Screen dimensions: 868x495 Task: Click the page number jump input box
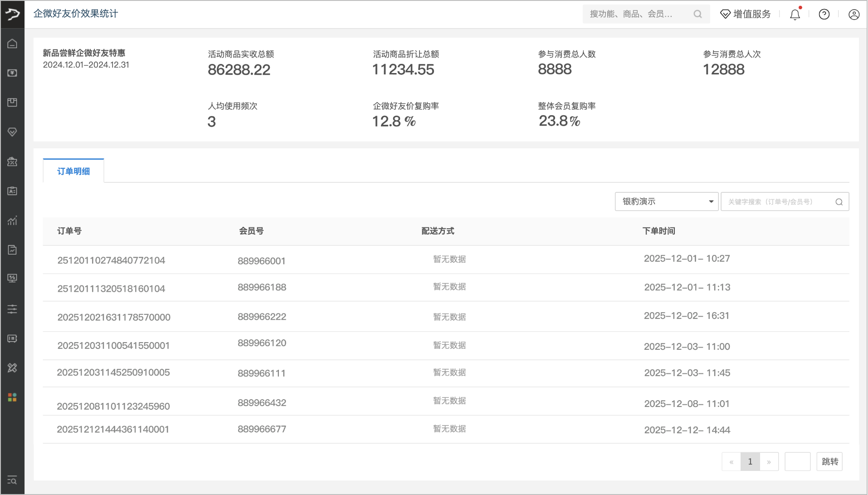pyautogui.click(x=797, y=461)
